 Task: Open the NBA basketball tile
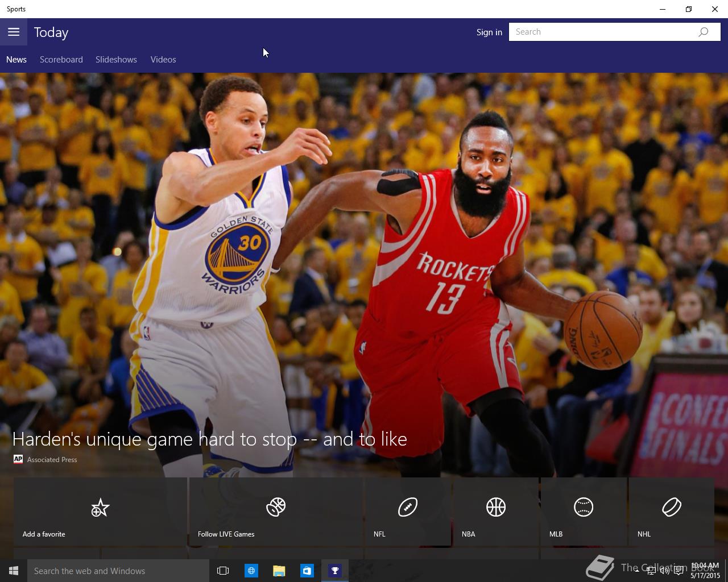click(x=496, y=512)
